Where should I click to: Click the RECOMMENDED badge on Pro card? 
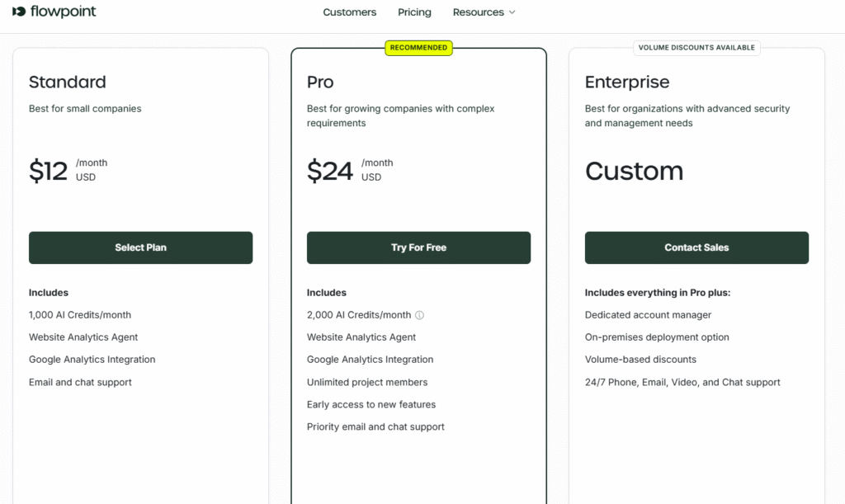(418, 48)
